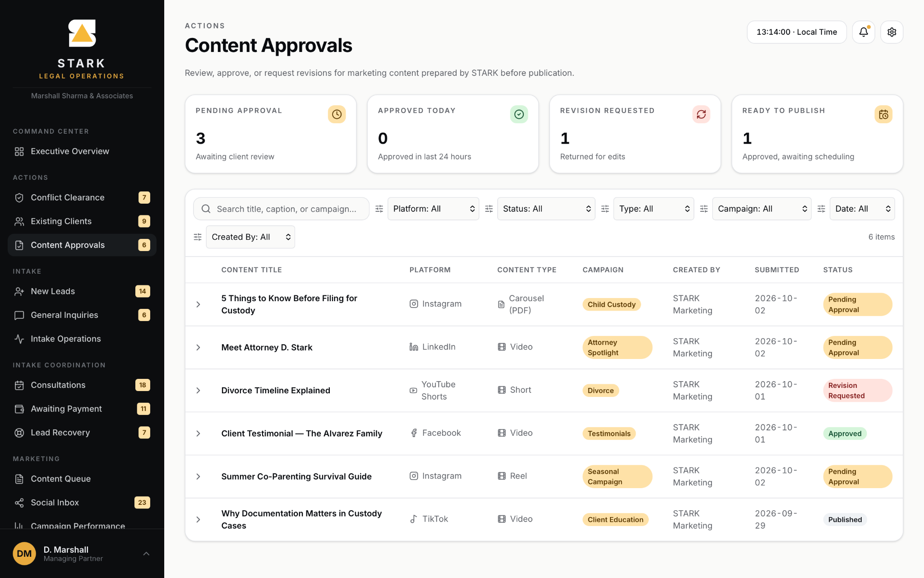The width and height of the screenshot is (924, 578).
Task: Click the filter icon beside Campaign dropdown
Action: [x=704, y=209]
